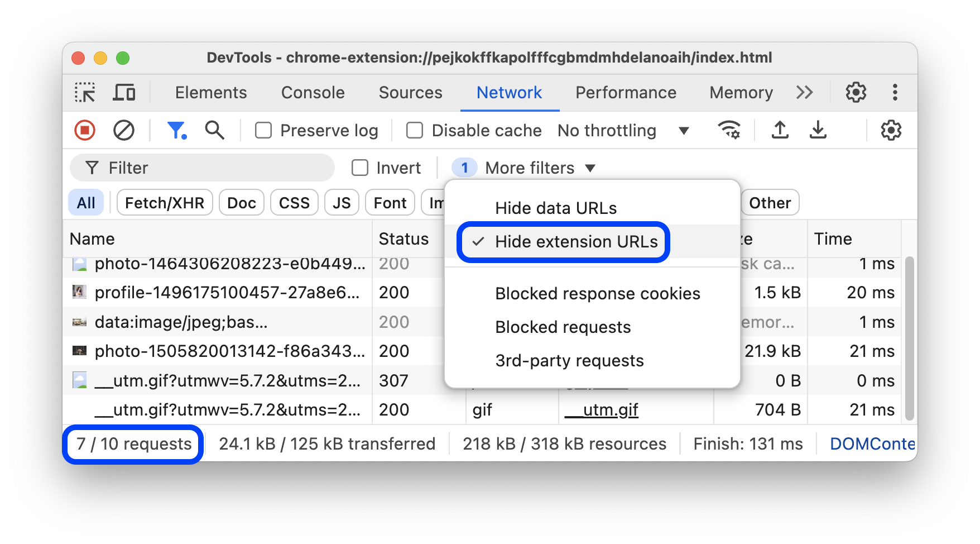This screenshot has height=544, width=980.
Task: Clear the network log
Action: click(x=124, y=130)
